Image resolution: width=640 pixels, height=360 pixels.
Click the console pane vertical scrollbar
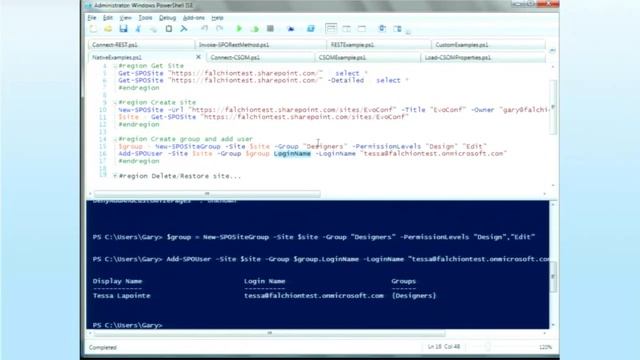pyautogui.click(x=553, y=276)
